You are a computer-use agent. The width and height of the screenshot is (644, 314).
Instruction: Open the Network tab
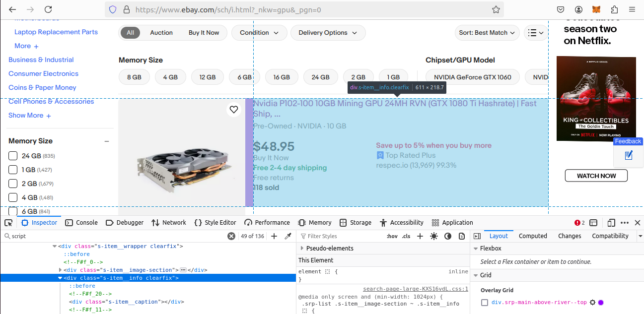pyautogui.click(x=169, y=223)
